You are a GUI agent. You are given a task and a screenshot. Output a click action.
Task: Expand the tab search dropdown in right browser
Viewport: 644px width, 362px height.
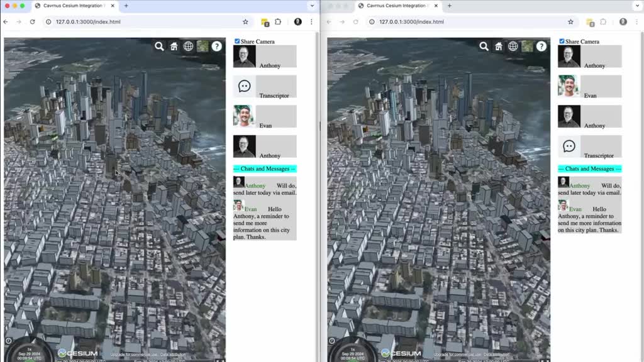[637, 6]
